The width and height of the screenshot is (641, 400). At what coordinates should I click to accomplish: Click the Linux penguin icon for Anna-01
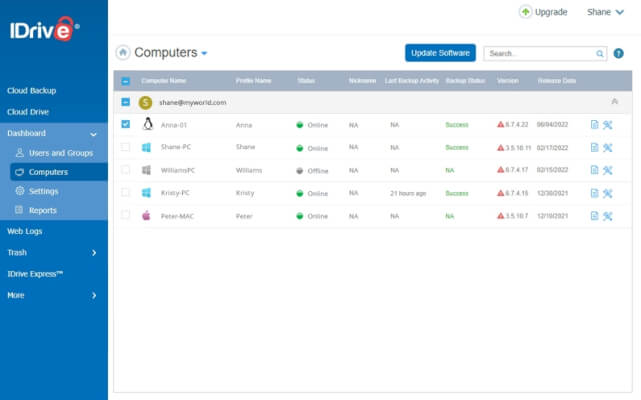pos(148,124)
